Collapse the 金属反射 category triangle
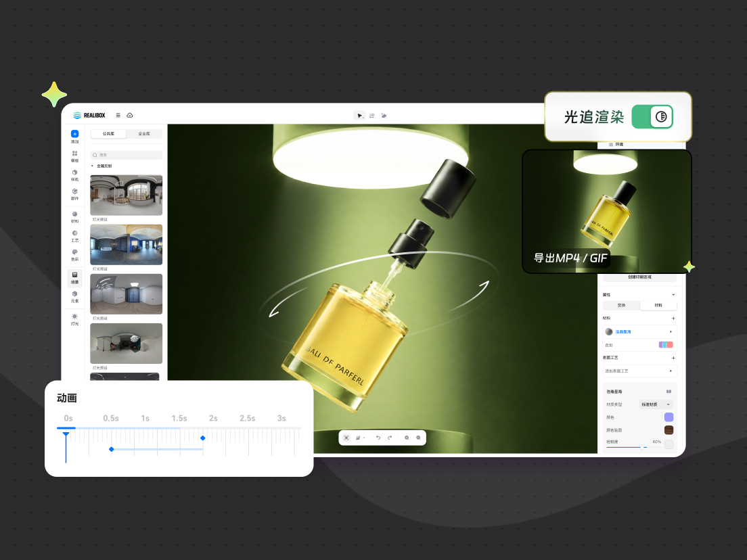The height and width of the screenshot is (560, 747). click(93, 166)
